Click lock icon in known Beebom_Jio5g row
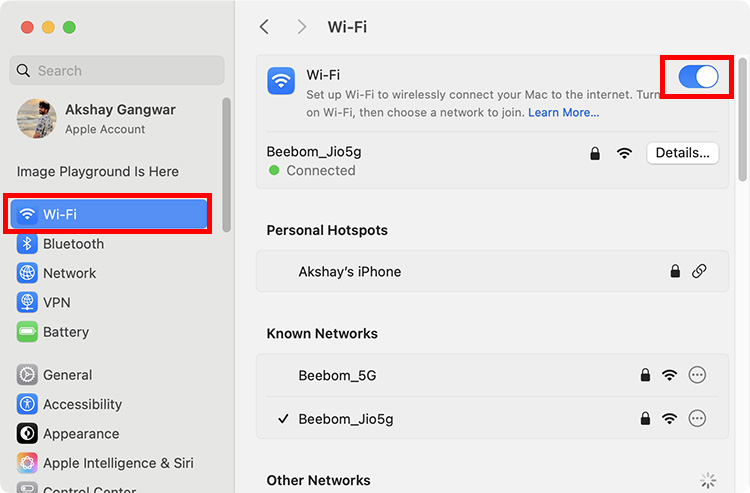This screenshot has width=750, height=493. pos(645,418)
